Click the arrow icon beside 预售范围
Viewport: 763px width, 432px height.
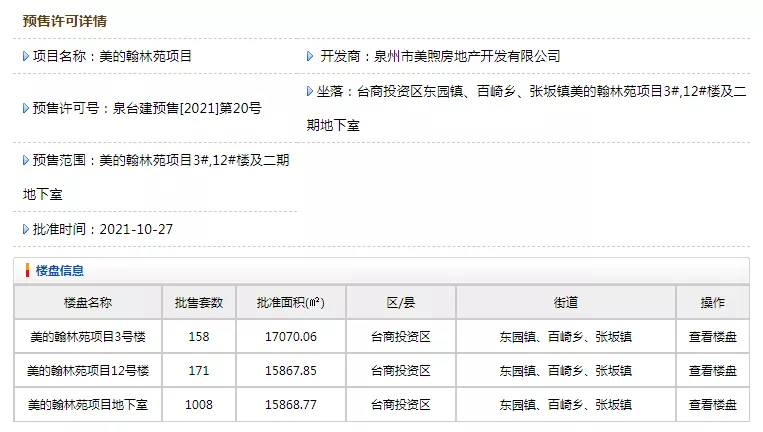pos(26,160)
